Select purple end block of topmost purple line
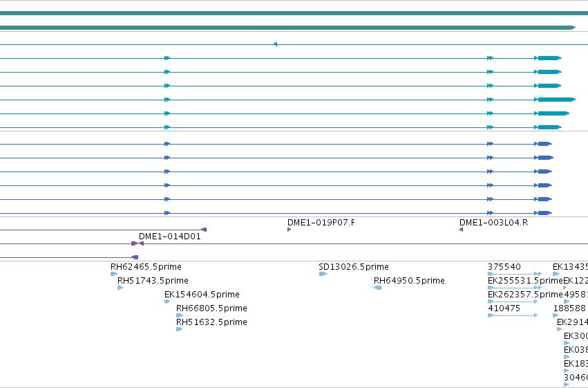Viewport: 588px width, 388px height. point(204,230)
